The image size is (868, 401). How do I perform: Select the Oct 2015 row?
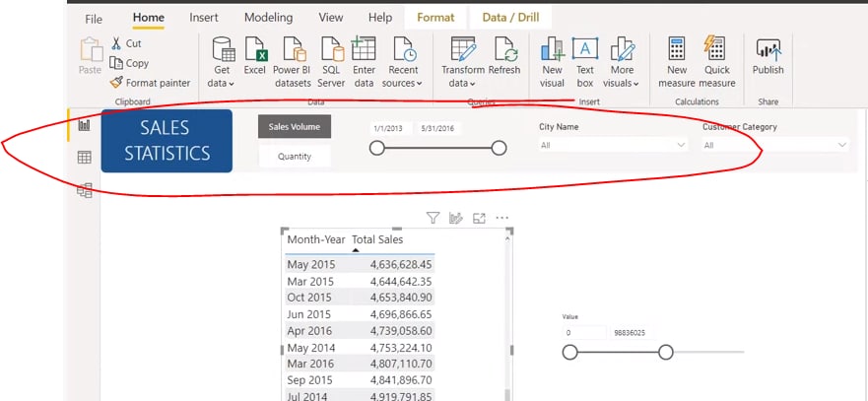click(x=360, y=298)
